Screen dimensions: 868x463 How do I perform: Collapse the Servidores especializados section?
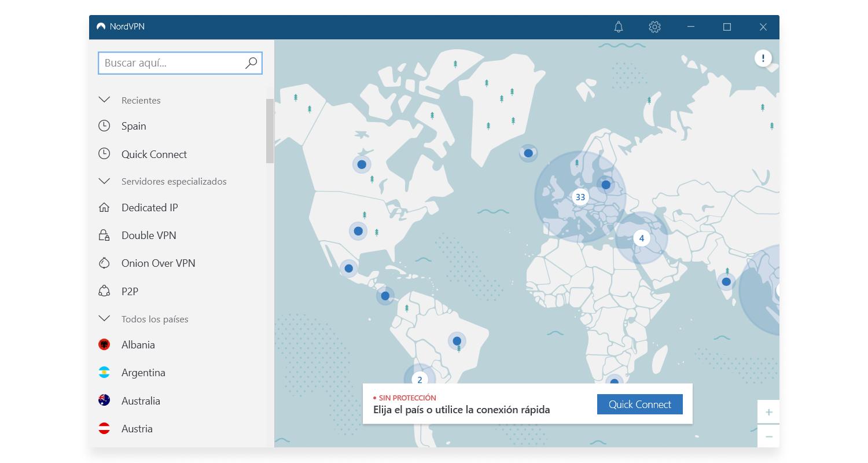(104, 181)
